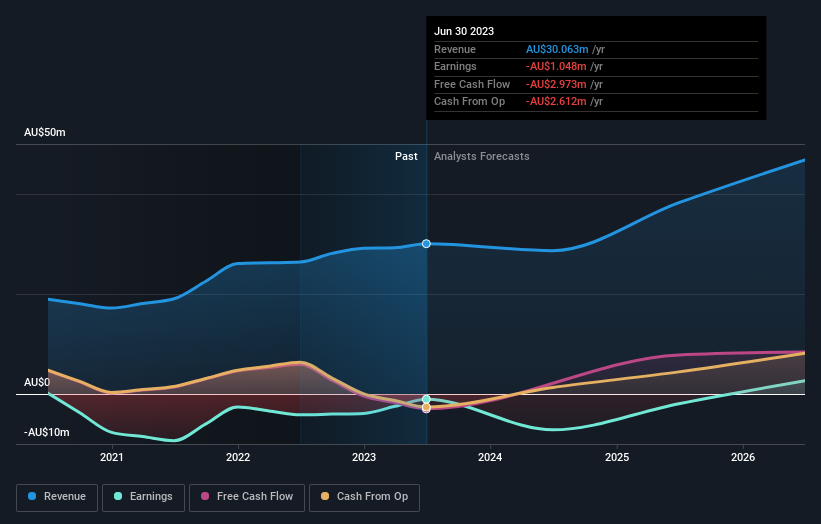The image size is (821, 524).
Task: Click the -AU$10m y-axis label
Action: click(47, 432)
